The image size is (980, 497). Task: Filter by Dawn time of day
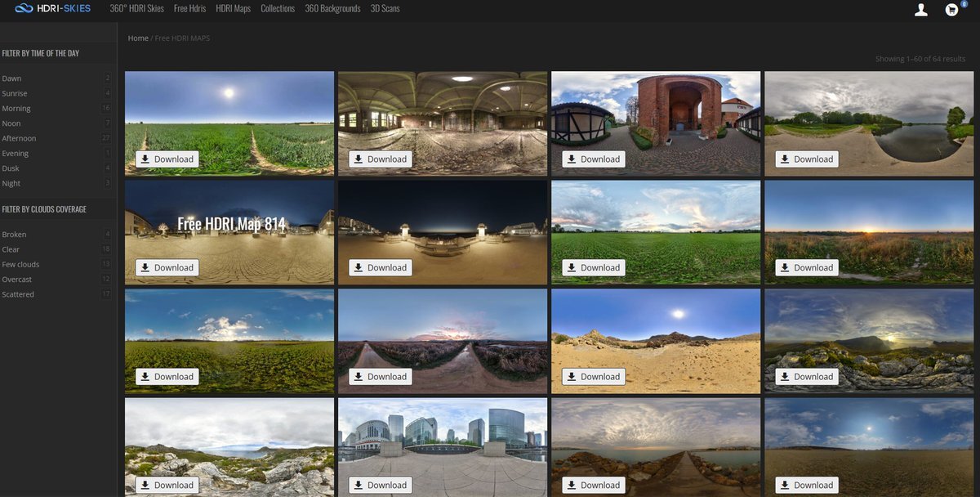(12, 78)
